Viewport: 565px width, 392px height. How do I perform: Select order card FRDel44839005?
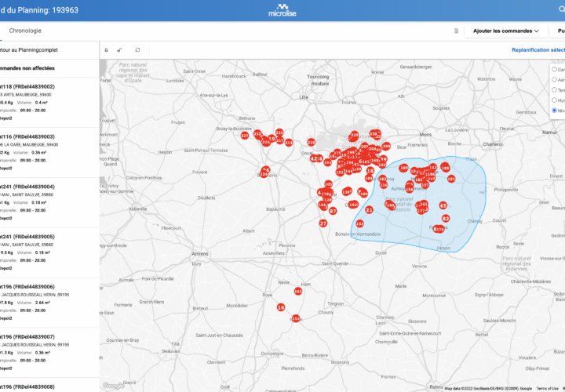coord(49,252)
